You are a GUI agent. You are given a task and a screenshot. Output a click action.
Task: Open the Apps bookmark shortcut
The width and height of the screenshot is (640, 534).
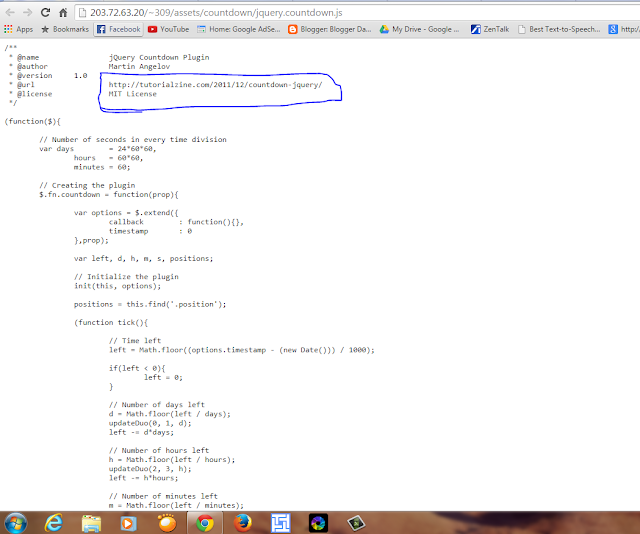[x=18, y=29]
